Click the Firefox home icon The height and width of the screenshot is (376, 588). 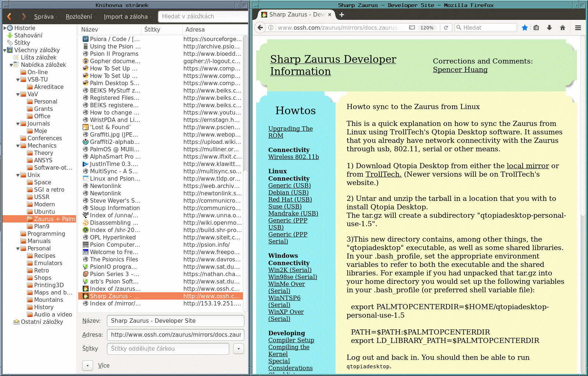pos(562,28)
